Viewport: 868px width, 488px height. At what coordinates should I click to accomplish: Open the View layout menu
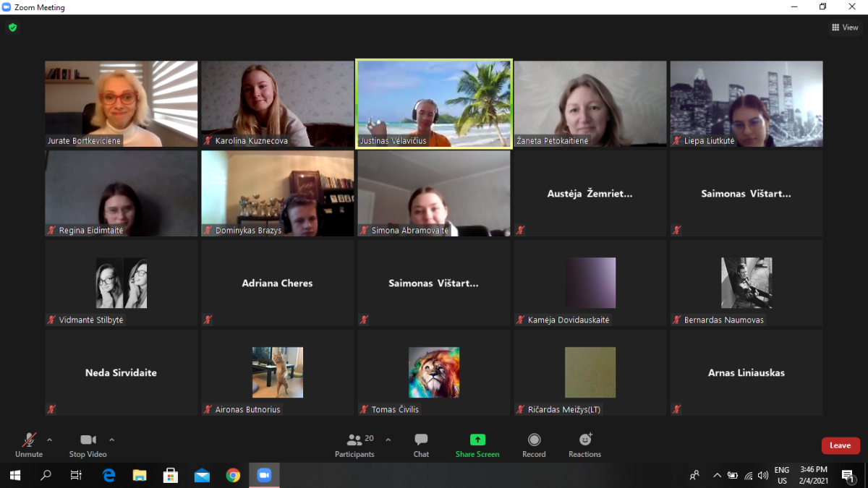tap(845, 27)
